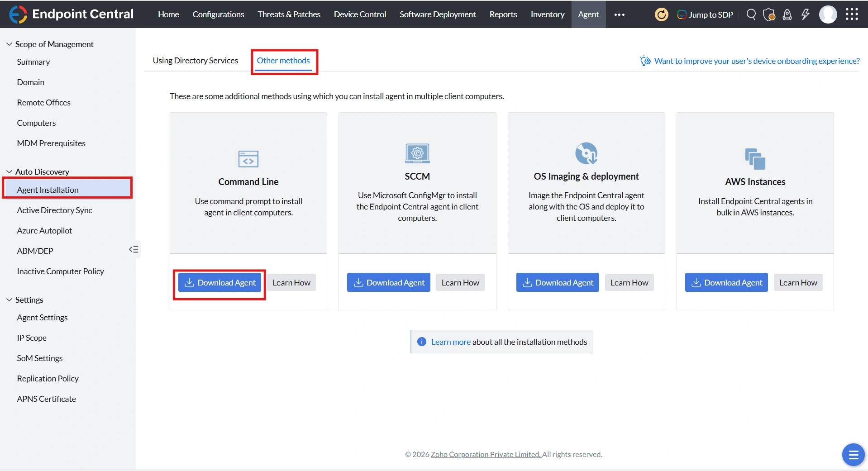Viewport: 868px width, 471px height.
Task: Collapse the Settings section chevron
Action: (9, 300)
